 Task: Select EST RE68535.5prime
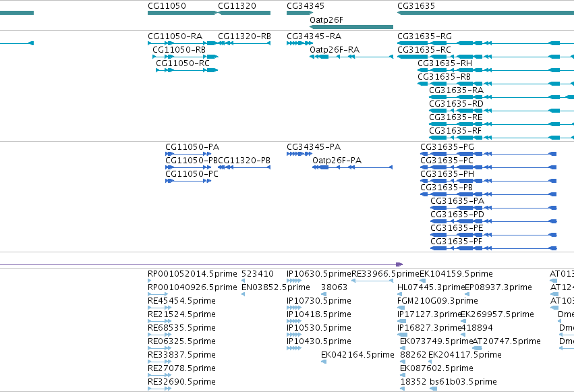(181, 329)
